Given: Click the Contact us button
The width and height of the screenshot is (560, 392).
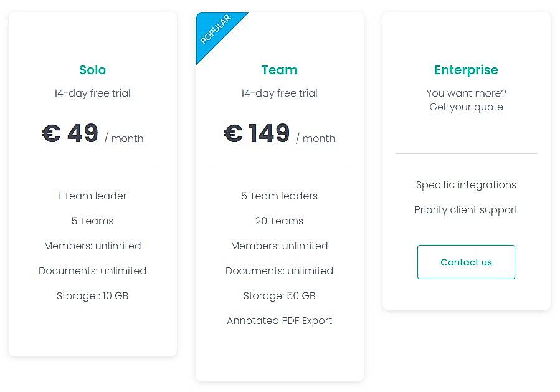Looking at the screenshot, I should pyautogui.click(x=466, y=262).
